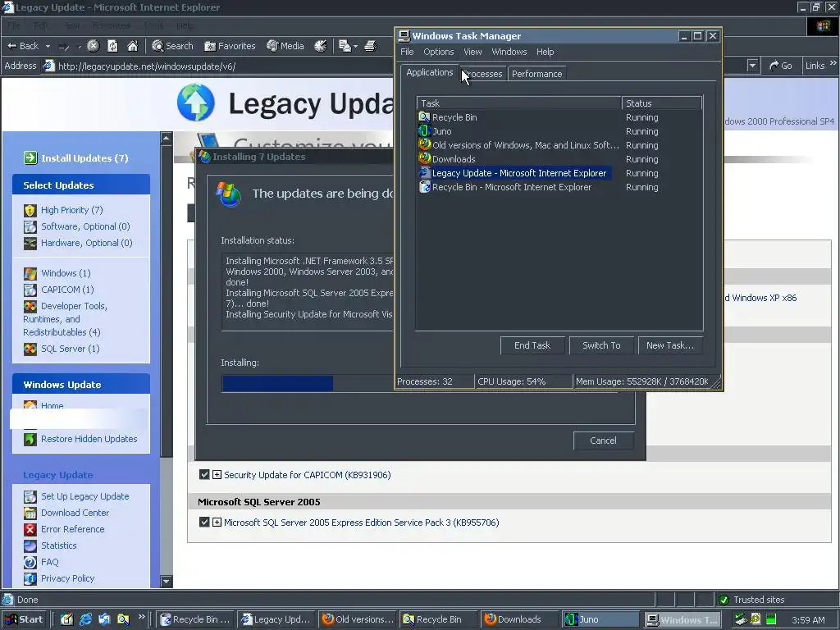The image size is (840, 630).
Task: Switch to the Performance tab
Action: point(536,74)
